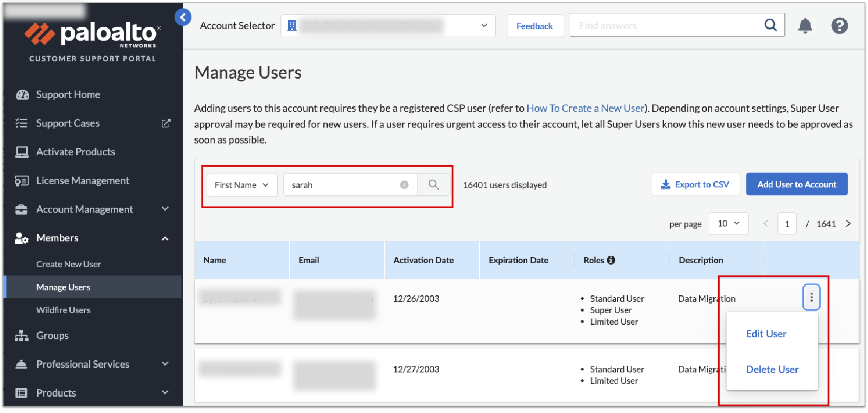
Task: Click the notification bell icon
Action: [x=805, y=26]
